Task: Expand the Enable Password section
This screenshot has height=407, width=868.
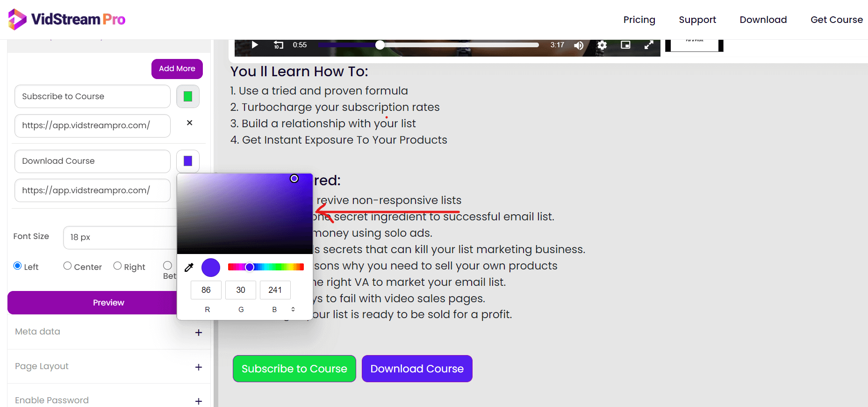Action: (x=199, y=401)
